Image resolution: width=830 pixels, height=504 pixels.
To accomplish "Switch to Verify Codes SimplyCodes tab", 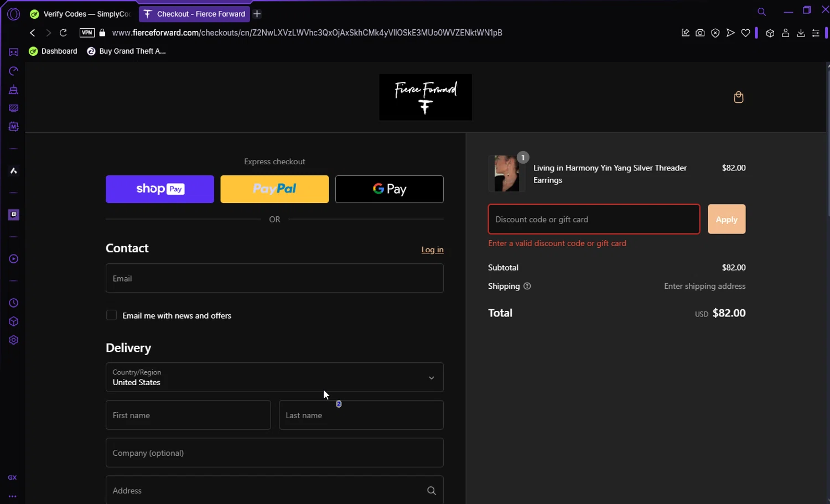I will [81, 14].
